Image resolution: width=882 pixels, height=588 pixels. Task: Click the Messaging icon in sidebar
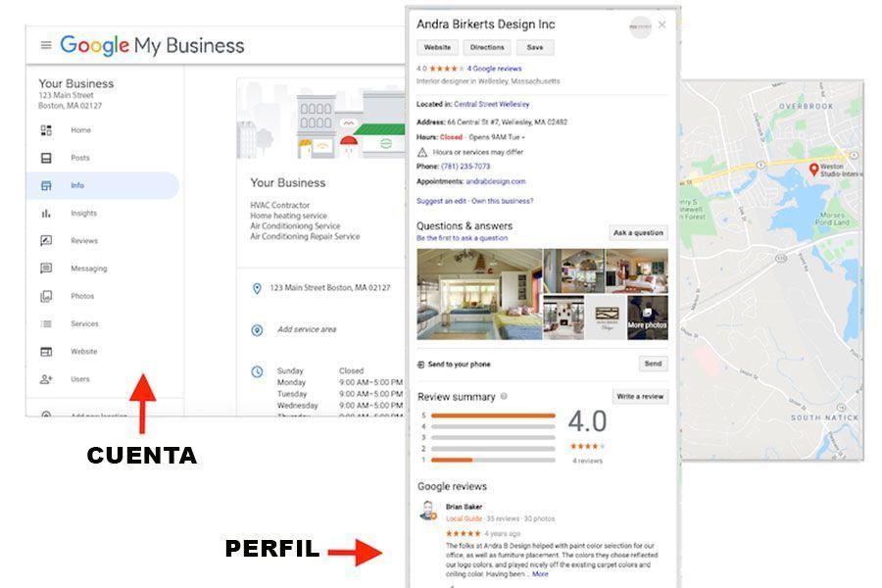(46, 269)
